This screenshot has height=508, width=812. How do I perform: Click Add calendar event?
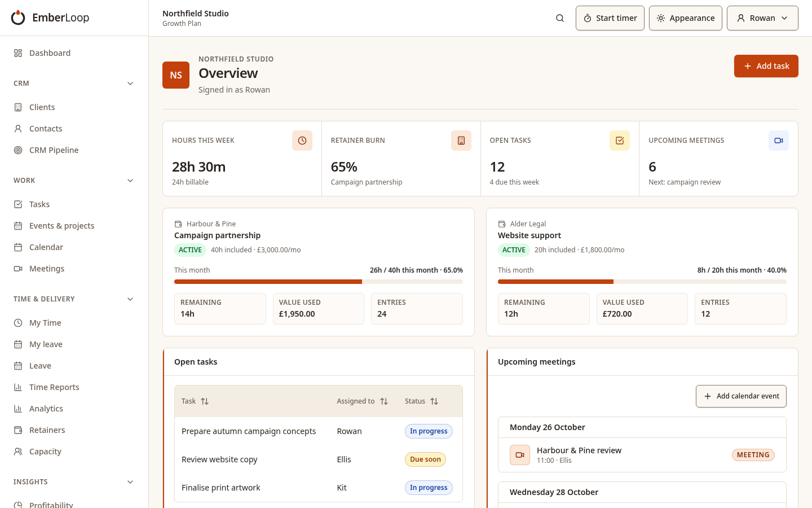741,396
